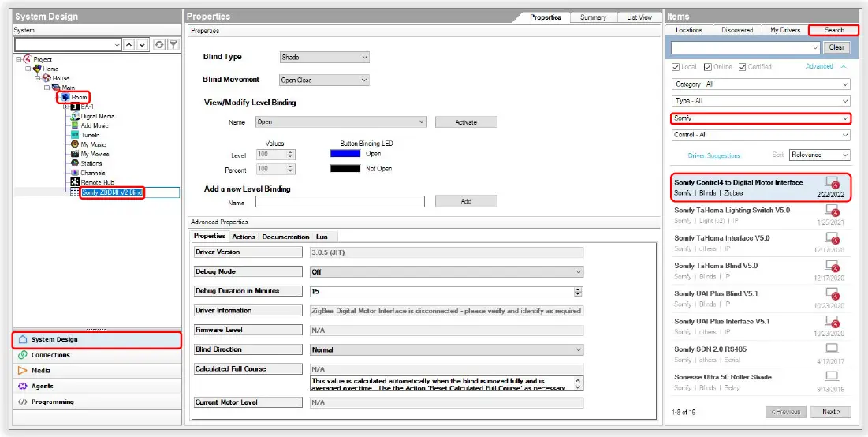Switch to the Actions tab in Advanced Properties
868x437 pixels.
pos(244,237)
